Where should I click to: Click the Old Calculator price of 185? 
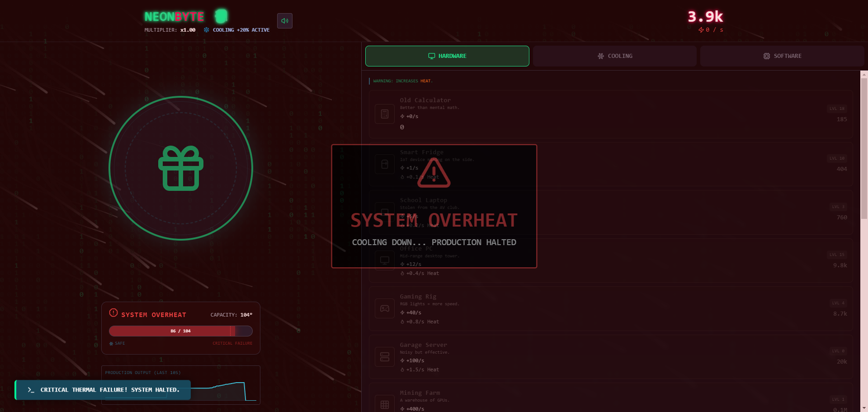pyautogui.click(x=842, y=119)
